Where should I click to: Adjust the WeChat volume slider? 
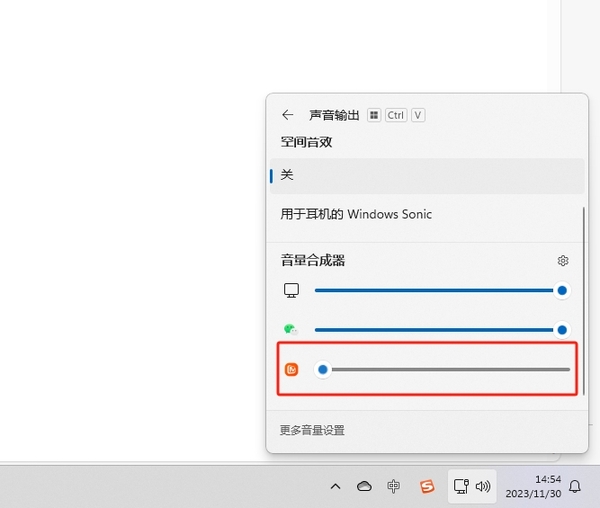coord(442,330)
